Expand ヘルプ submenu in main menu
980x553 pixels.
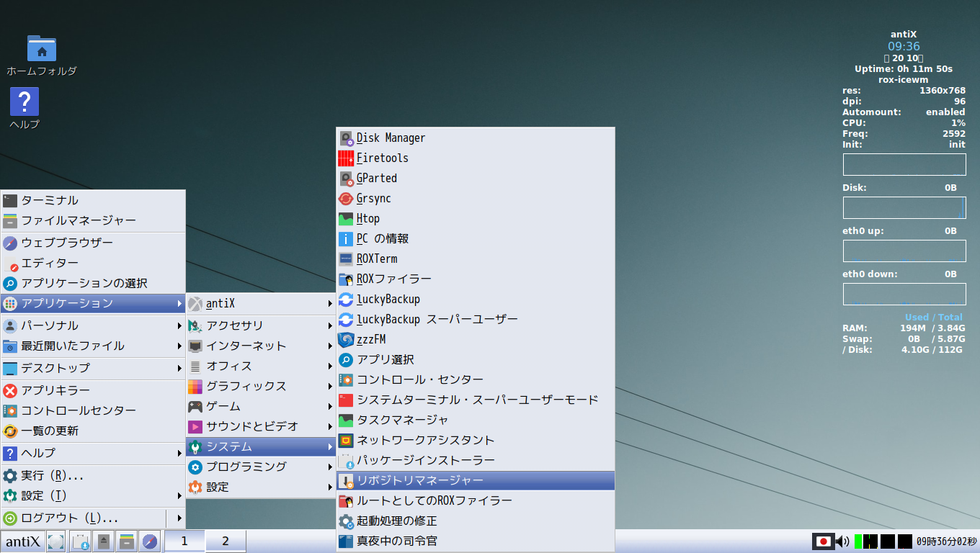(x=93, y=454)
